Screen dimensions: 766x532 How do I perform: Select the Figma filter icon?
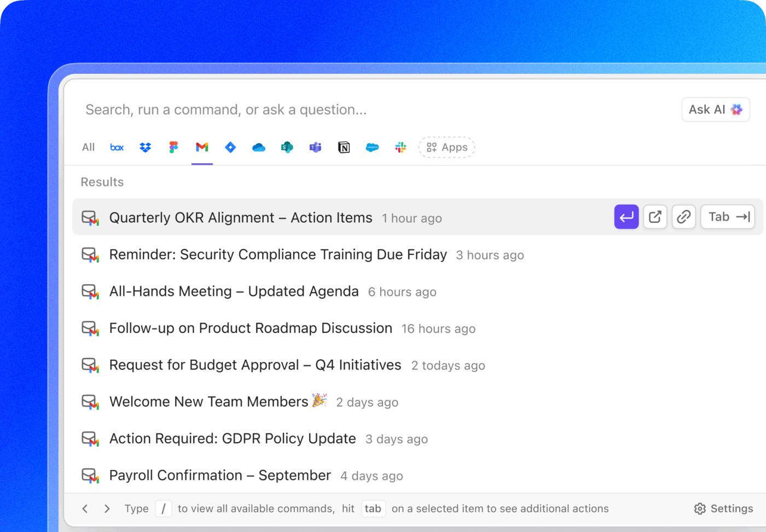(x=173, y=147)
